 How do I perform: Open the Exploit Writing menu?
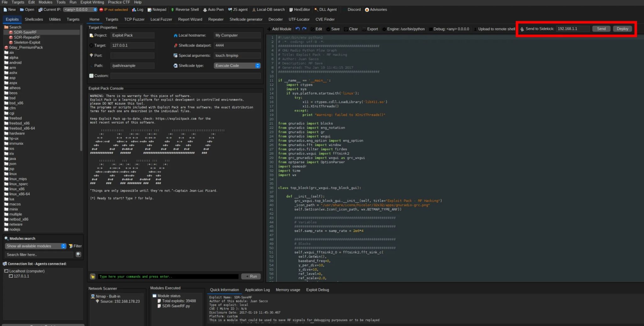tap(92, 2)
